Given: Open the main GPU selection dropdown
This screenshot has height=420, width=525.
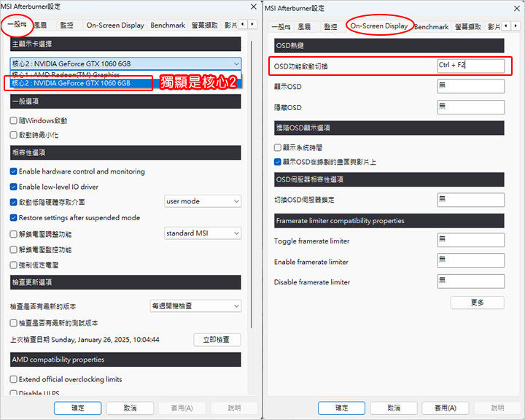Looking at the screenshot, I should [125, 63].
